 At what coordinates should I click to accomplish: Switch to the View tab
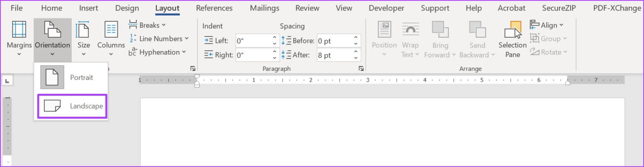[x=344, y=8]
